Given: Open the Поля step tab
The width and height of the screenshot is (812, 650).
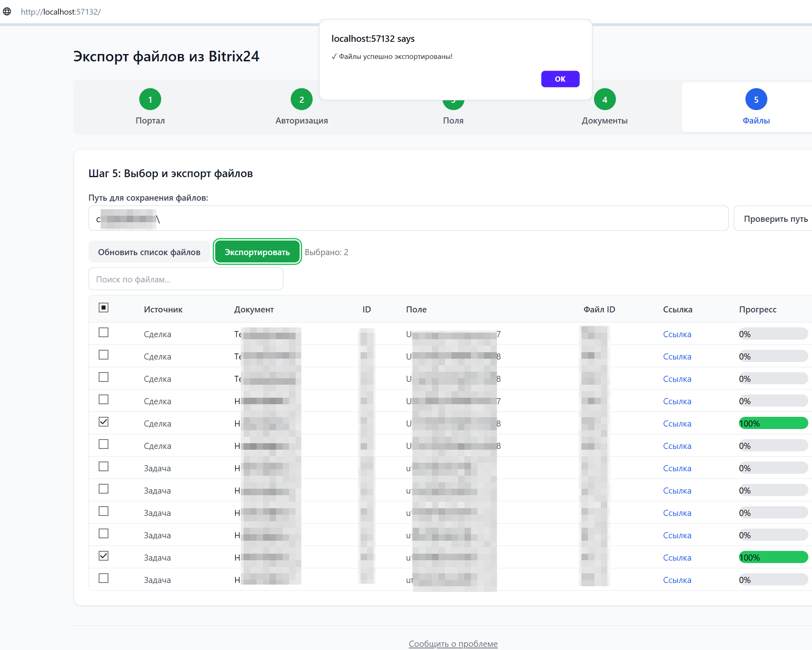Looking at the screenshot, I should [x=453, y=120].
